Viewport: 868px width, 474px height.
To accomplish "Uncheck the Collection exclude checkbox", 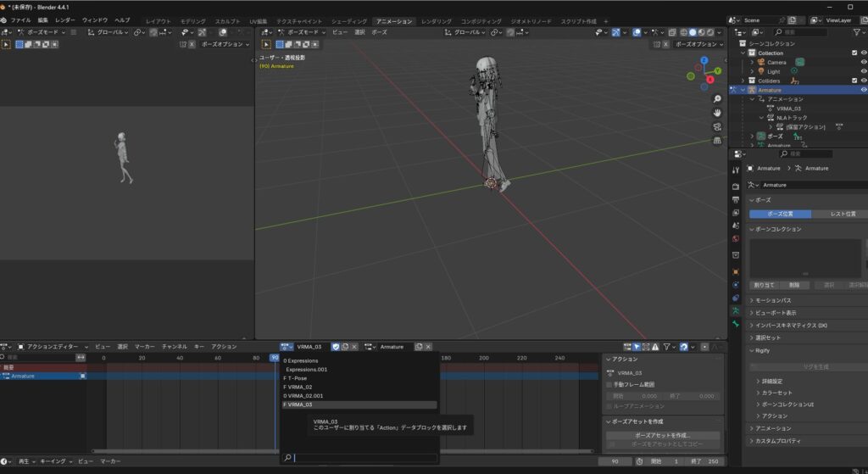I will [x=854, y=53].
